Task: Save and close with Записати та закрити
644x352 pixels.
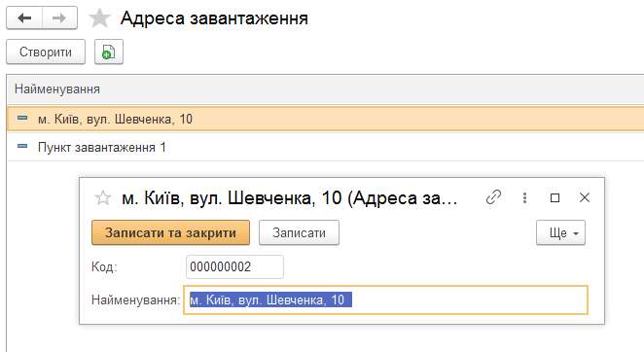Action: [x=170, y=232]
